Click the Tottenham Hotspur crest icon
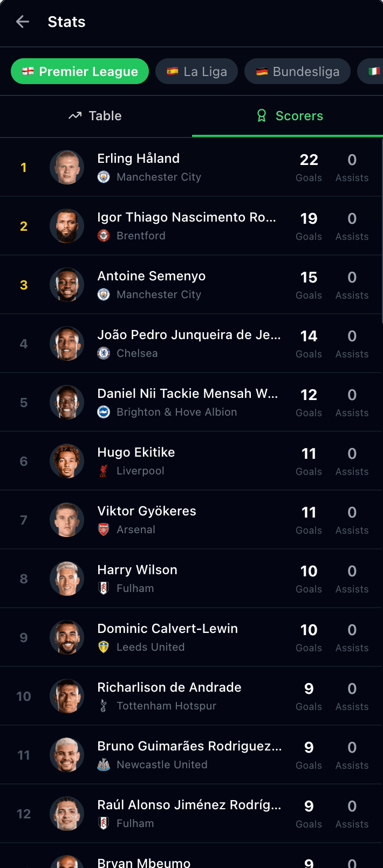 point(104,706)
